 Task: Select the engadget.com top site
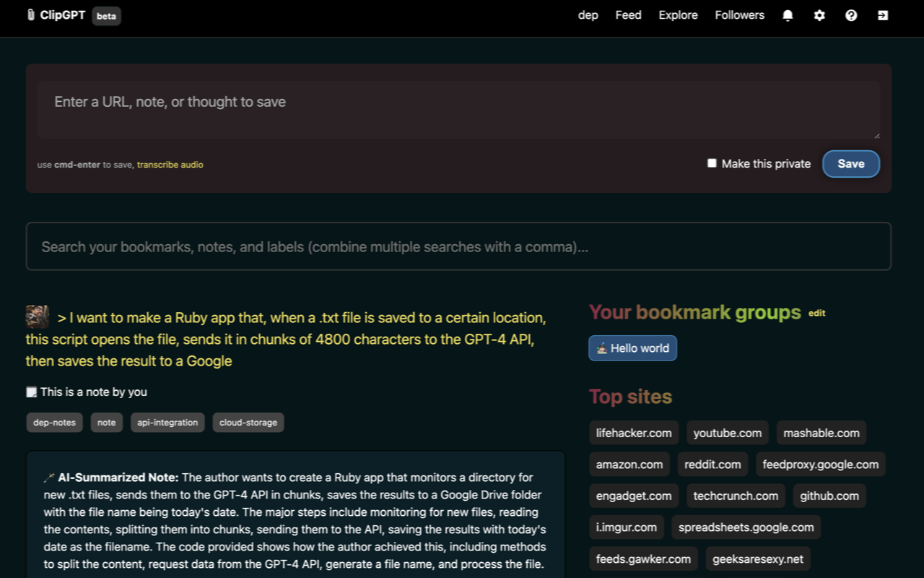click(x=634, y=496)
